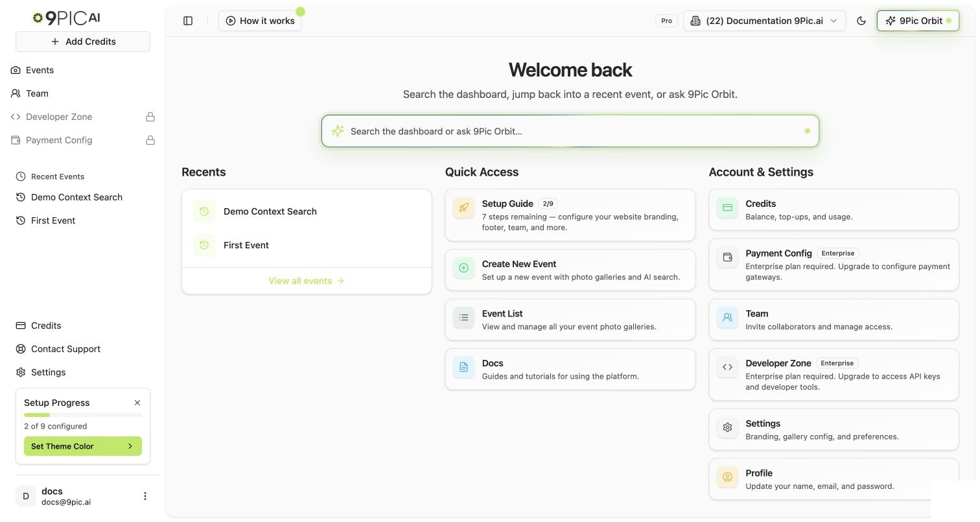Select Payment Config in the sidebar
This screenshot has height=522, width=980.
pos(83,140)
